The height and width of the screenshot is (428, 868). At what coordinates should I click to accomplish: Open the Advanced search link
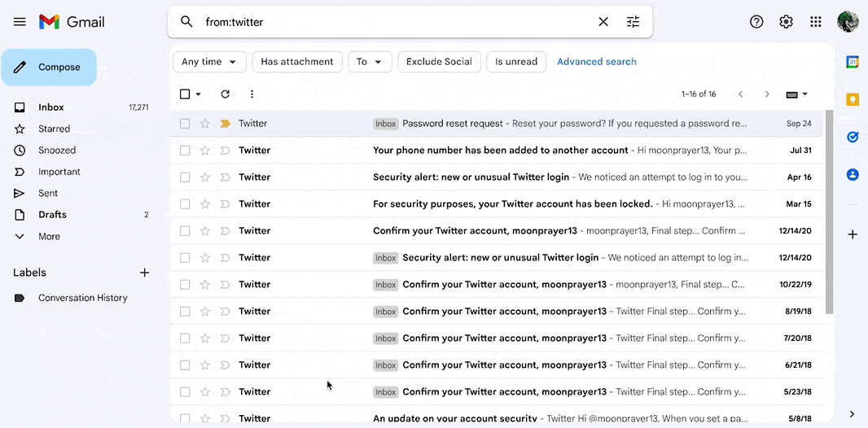coord(596,62)
